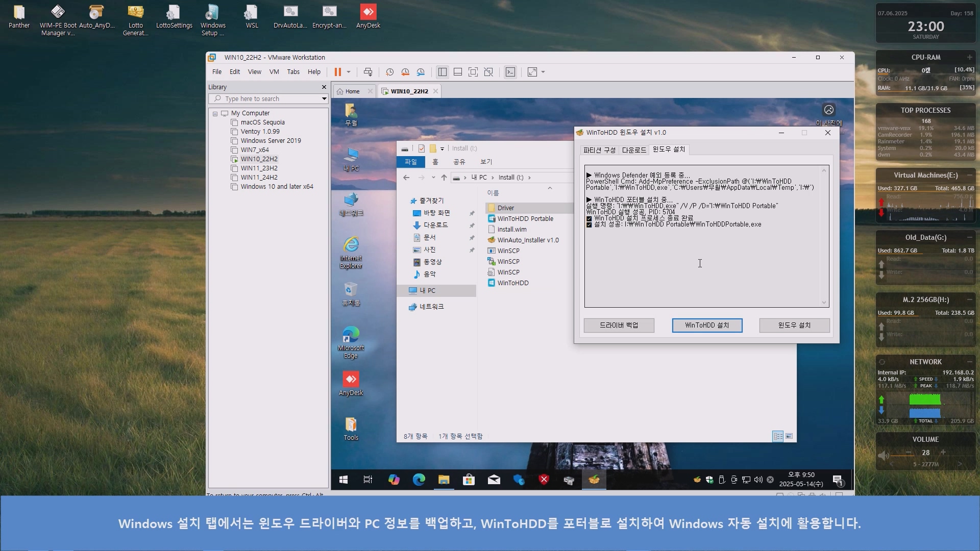Select Ventoy 1.0.99 in the library

260,132
